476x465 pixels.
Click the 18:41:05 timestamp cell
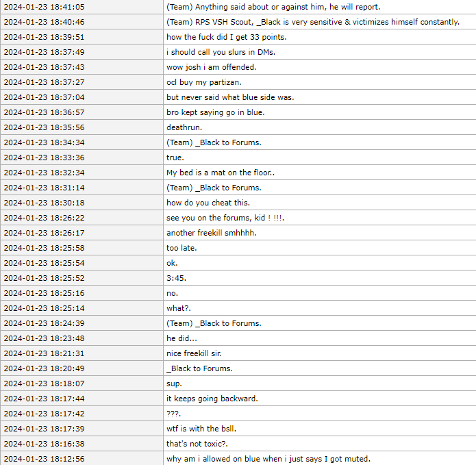point(45,7)
